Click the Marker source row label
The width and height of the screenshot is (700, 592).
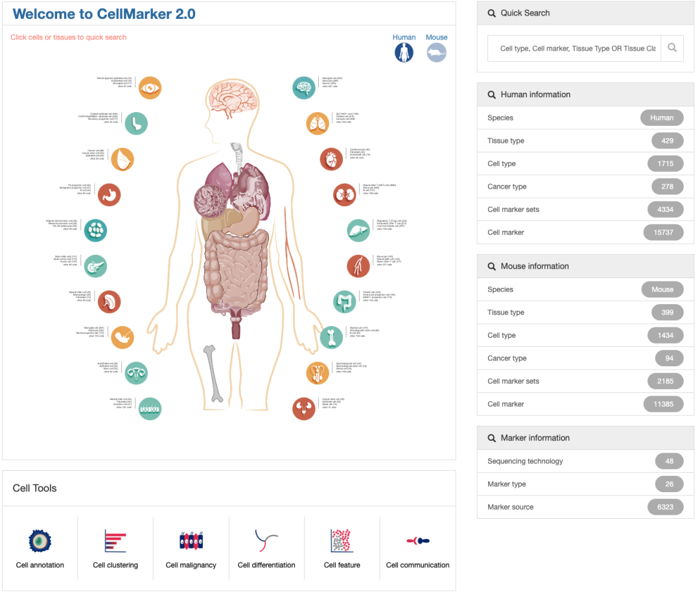click(x=510, y=506)
